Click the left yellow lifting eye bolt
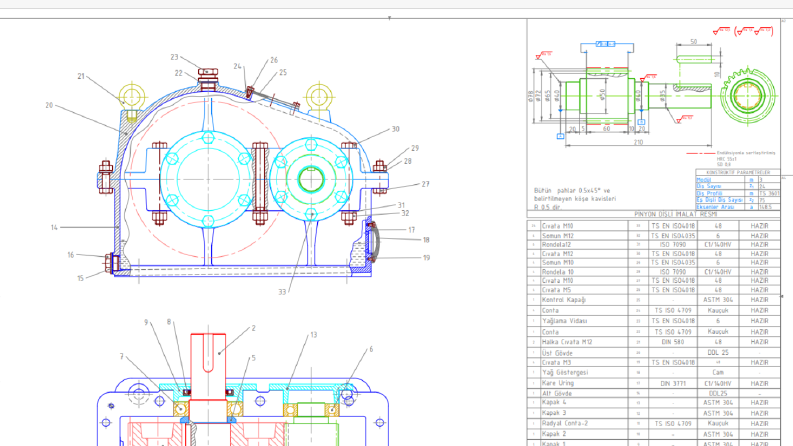 click(132, 100)
